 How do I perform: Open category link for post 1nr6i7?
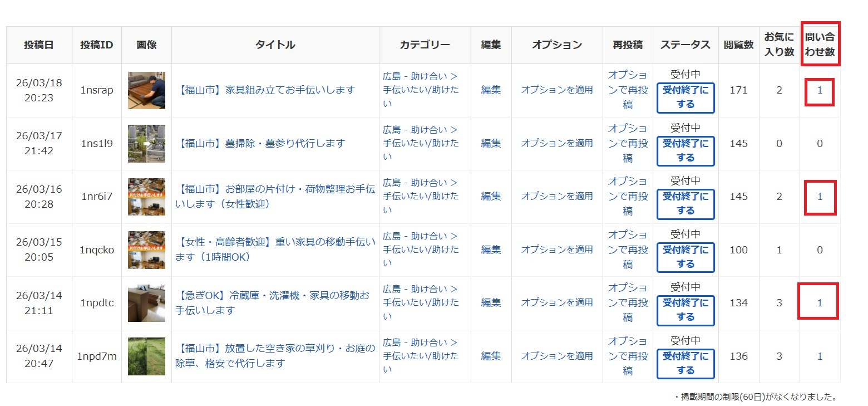coord(421,196)
